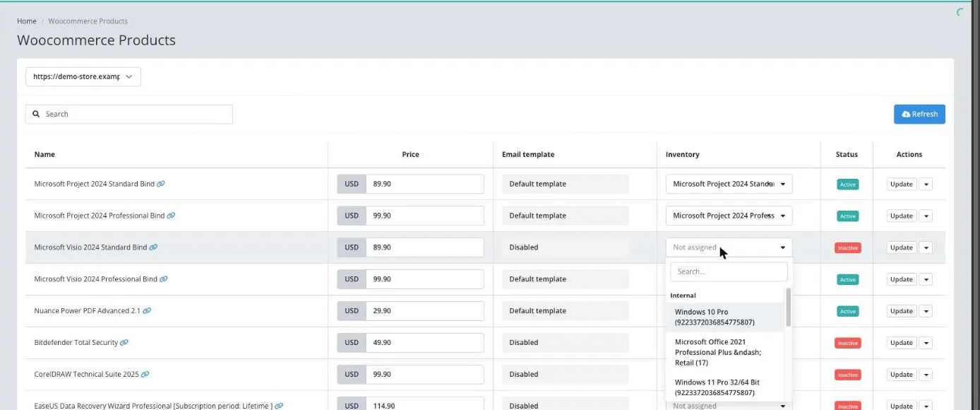Click the search box inside inventory dropdown
Viewport: 980px width, 410px height.
point(729,271)
